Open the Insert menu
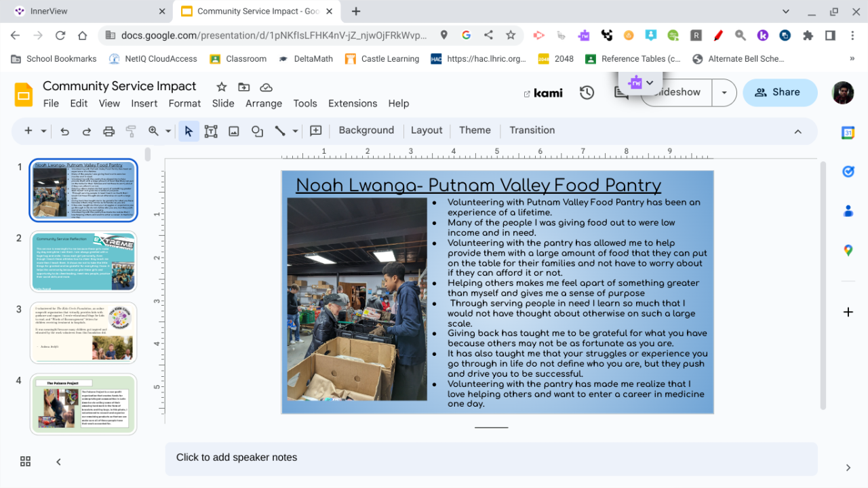 pyautogui.click(x=144, y=104)
